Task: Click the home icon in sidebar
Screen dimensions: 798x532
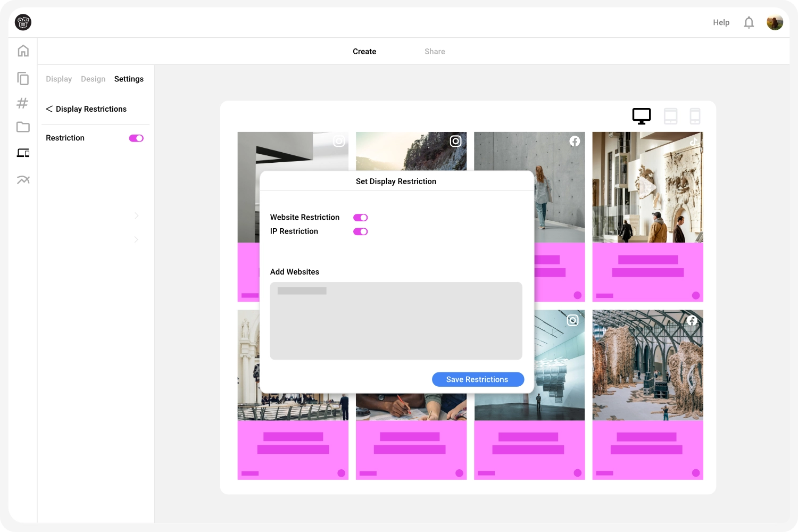Action: point(23,51)
